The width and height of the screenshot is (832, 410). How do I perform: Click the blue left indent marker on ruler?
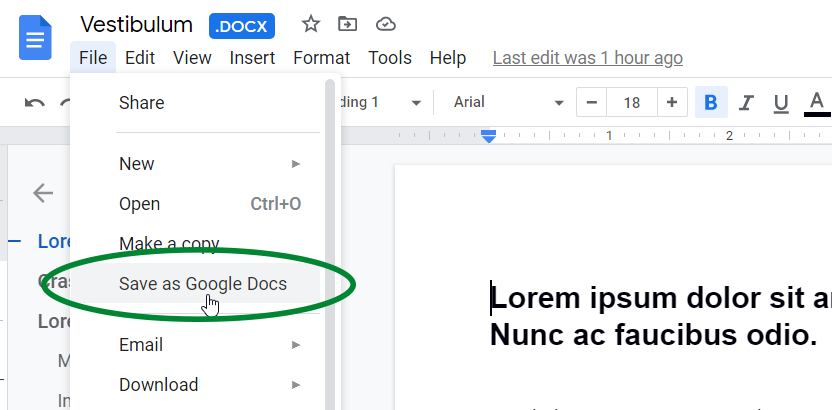489,136
